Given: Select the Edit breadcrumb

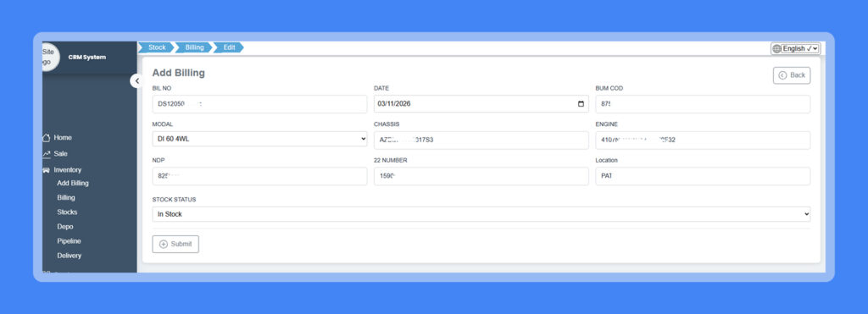Looking at the screenshot, I should click(x=229, y=47).
